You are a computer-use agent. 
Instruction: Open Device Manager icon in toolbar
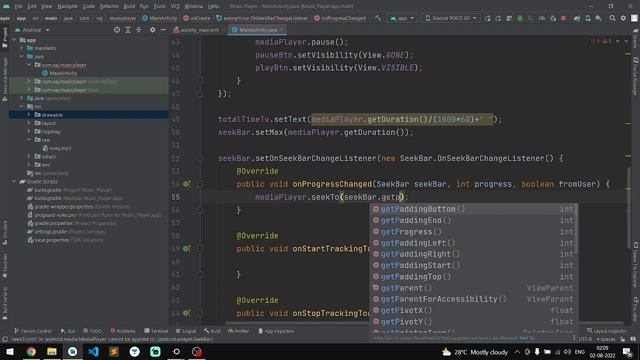pos(588,18)
